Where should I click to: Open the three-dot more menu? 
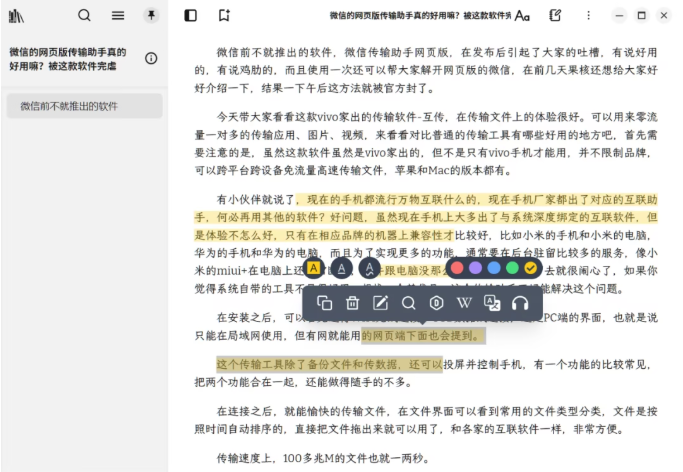(588, 16)
